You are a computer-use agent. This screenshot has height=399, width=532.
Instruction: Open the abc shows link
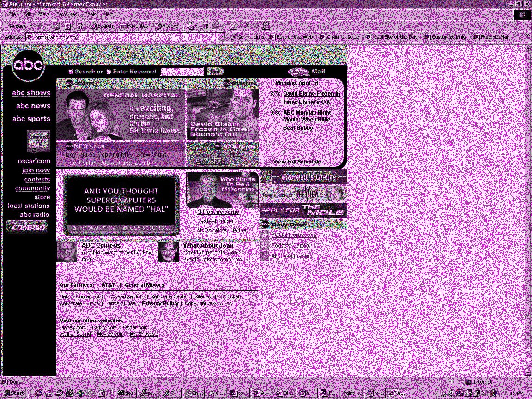(31, 93)
